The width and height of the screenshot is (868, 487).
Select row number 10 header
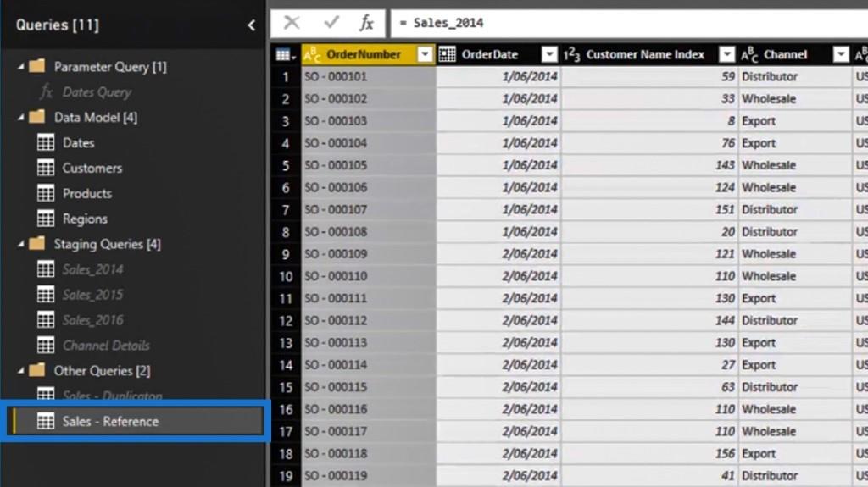[x=286, y=276]
